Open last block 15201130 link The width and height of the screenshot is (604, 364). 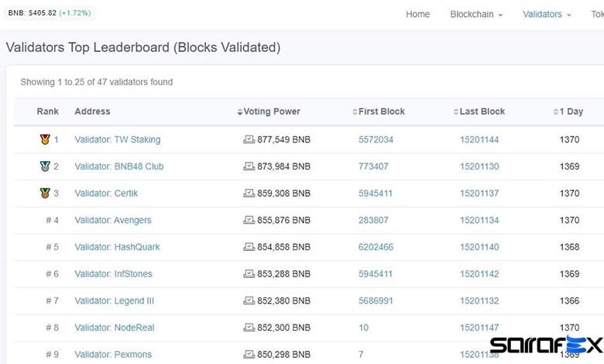(479, 167)
